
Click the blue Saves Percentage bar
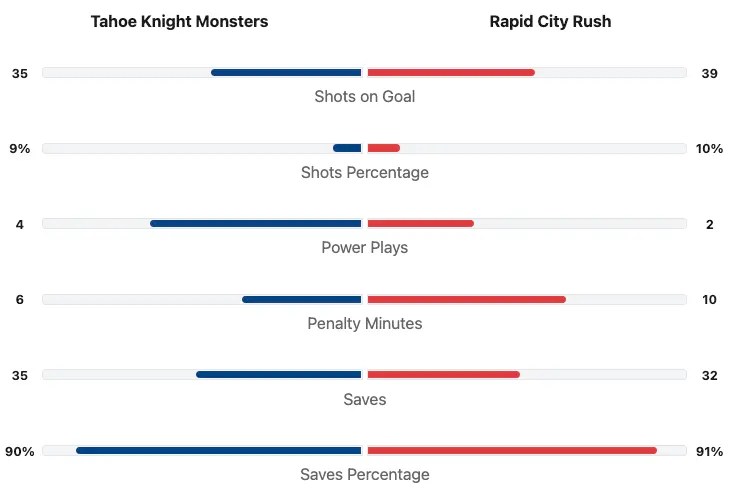(219, 450)
